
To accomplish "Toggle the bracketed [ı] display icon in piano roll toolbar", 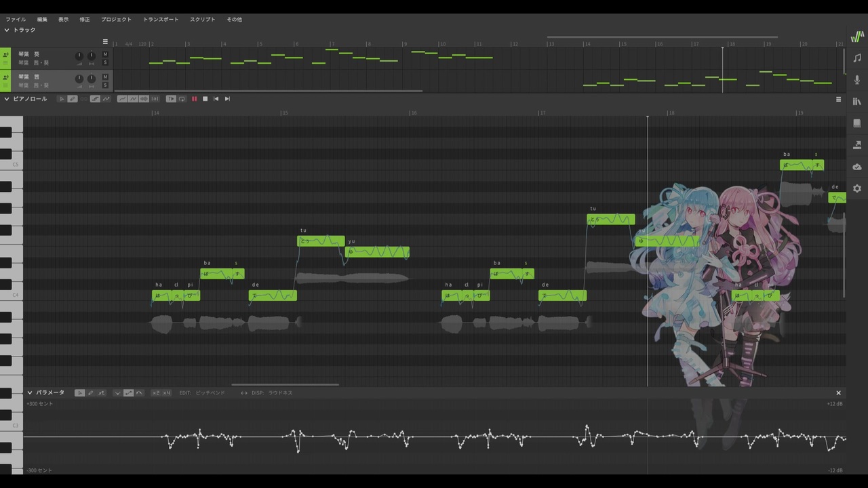I will tap(155, 99).
